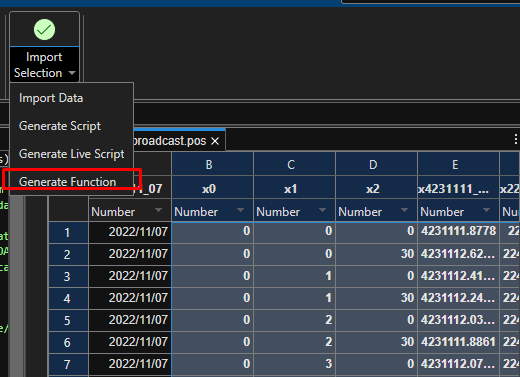Select row 4 header
This screenshot has width=520, height=377.
pyautogui.click(x=68, y=298)
